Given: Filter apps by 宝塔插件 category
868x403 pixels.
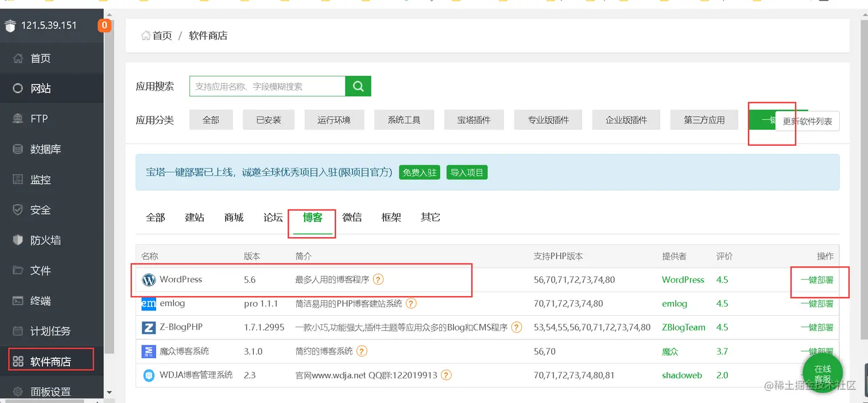Looking at the screenshot, I should click(474, 120).
